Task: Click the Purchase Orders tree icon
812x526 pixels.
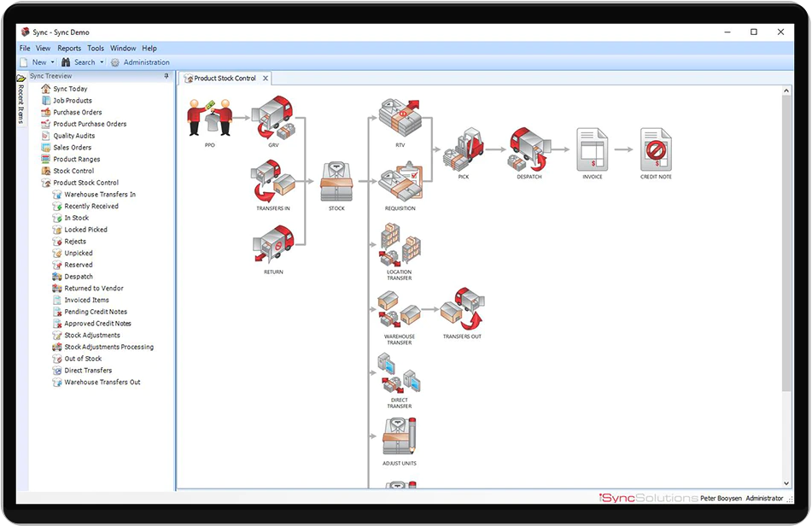Action: point(45,112)
